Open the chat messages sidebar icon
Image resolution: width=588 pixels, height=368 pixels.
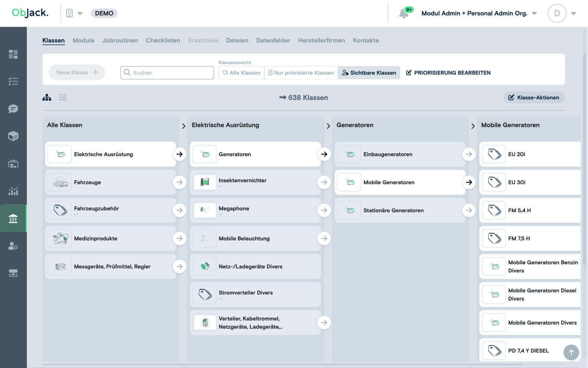tap(14, 109)
